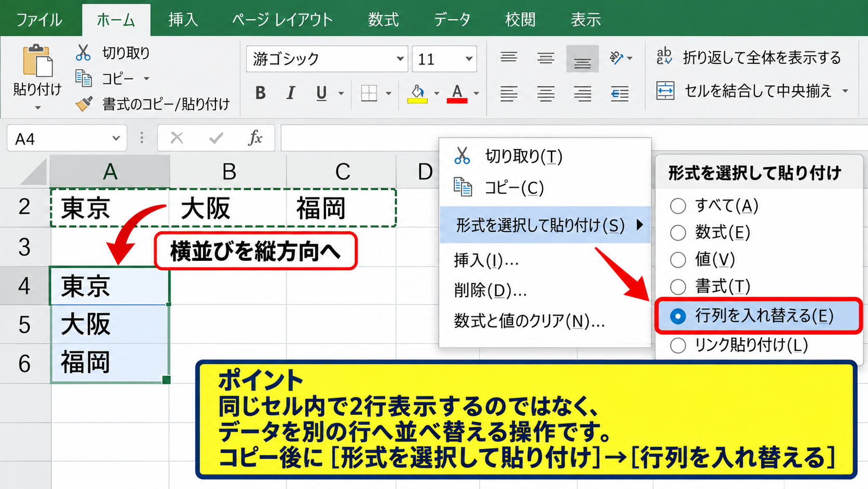This screenshot has height=489, width=868.
Task: Align text left
Action: click(x=509, y=94)
